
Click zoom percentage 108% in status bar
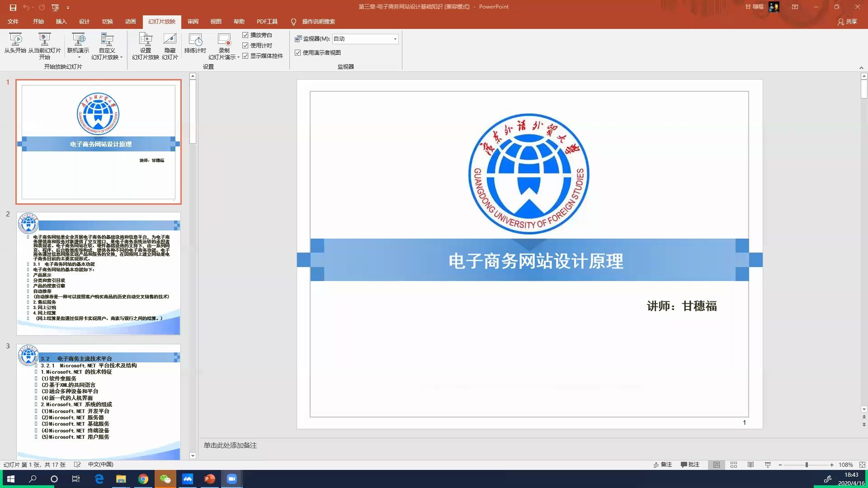tap(845, 465)
